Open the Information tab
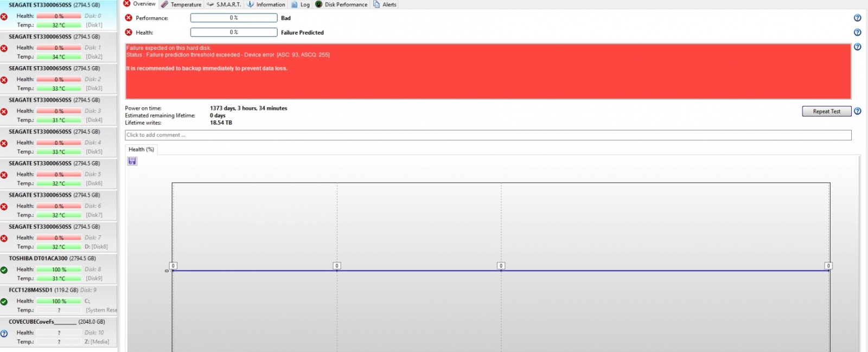 pos(266,4)
